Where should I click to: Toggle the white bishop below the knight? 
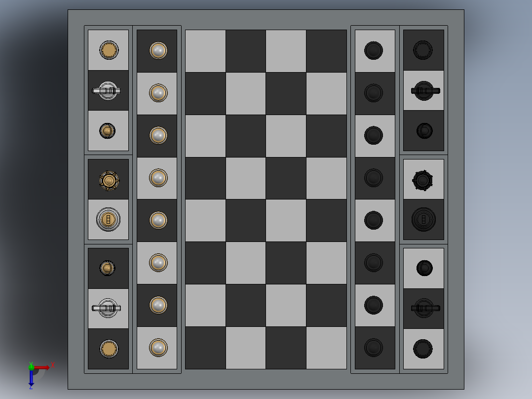point(108,130)
